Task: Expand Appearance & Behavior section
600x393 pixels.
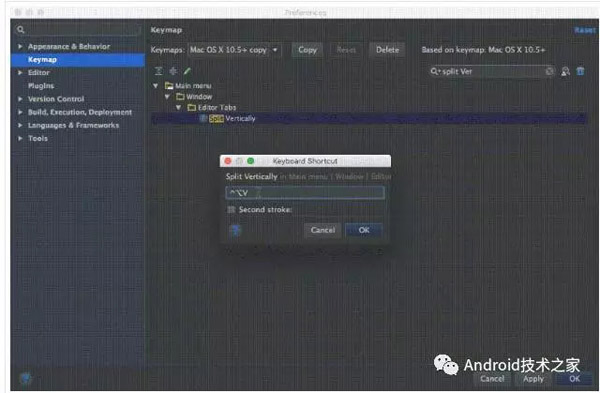Action: tap(20, 46)
